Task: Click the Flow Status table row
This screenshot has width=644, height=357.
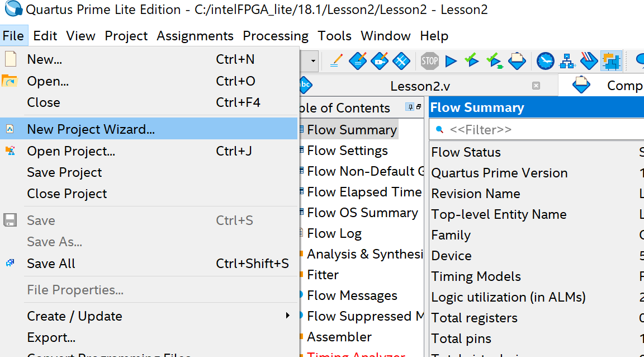Action: pyautogui.click(x=537, y=152)
